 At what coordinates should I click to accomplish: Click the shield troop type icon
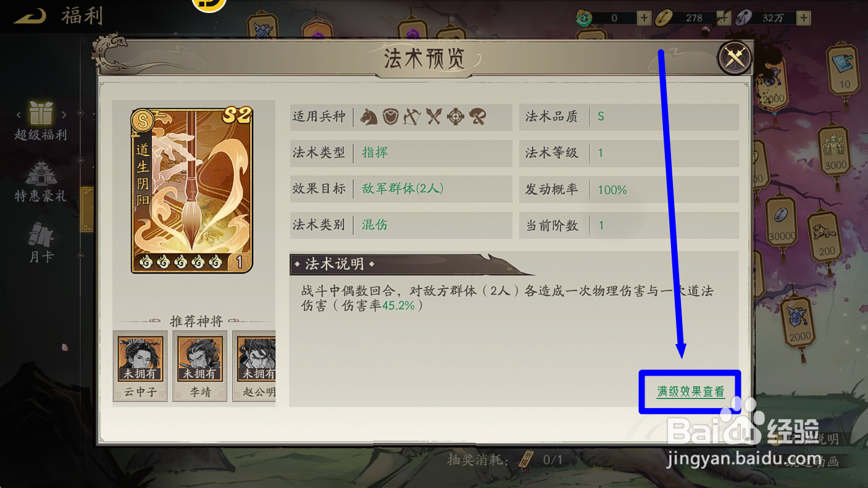391,116
